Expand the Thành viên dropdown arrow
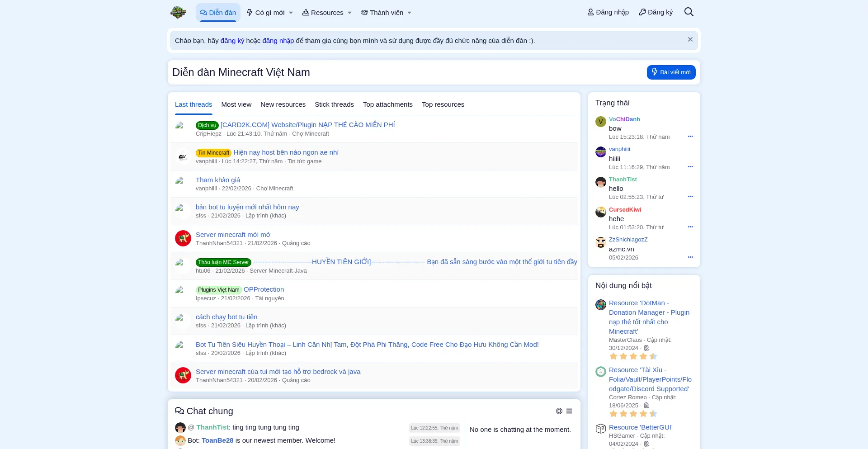868x449 pixels. [410, 13]
